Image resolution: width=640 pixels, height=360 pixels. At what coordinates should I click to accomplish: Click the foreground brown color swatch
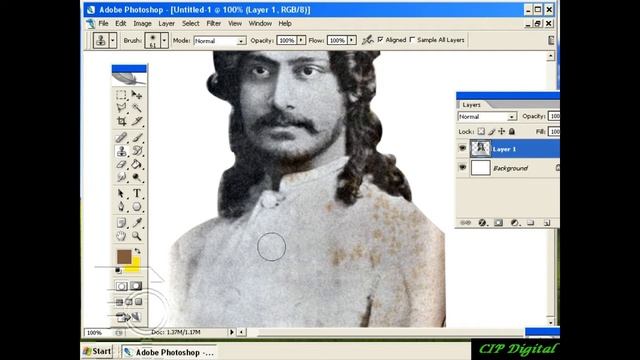click(124, 256)
